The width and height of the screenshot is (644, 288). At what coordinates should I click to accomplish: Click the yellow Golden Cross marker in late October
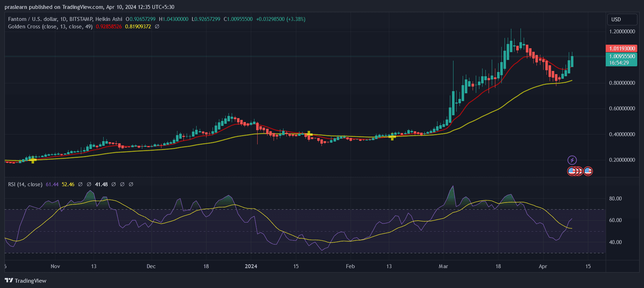33,160
